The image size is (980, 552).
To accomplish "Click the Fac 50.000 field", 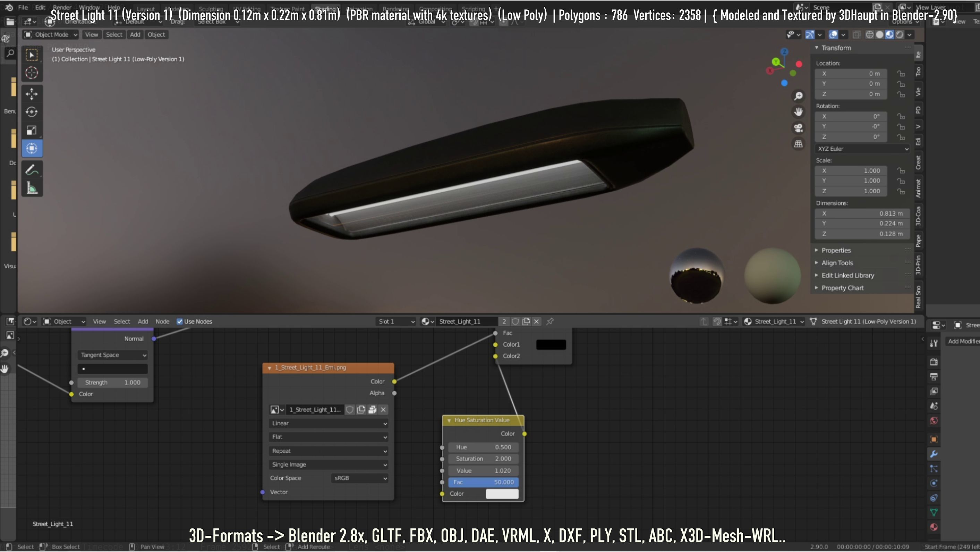I will coord(483,482).
